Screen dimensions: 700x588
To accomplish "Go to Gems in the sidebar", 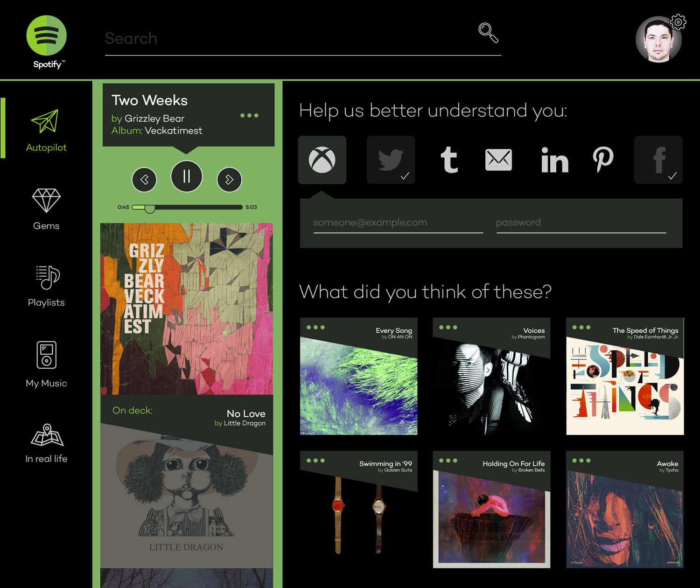I will tap(46, 210).
